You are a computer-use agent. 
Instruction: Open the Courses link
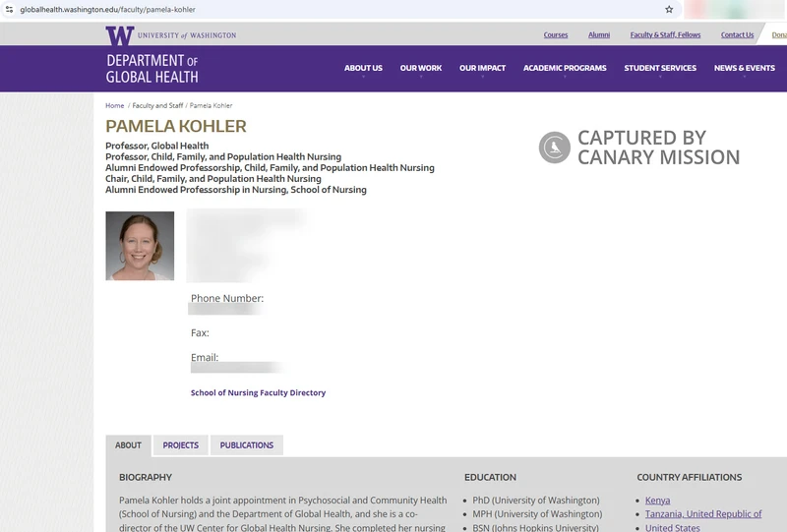point(556,34)
